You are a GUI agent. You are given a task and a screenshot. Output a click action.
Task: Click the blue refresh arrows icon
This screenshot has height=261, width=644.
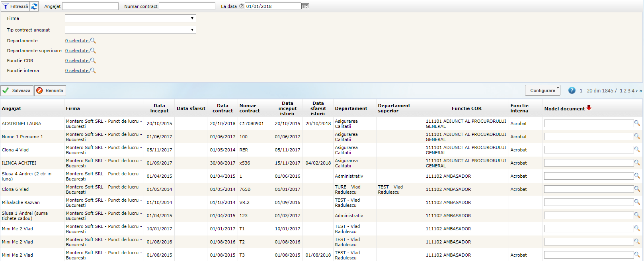(35, 6)
